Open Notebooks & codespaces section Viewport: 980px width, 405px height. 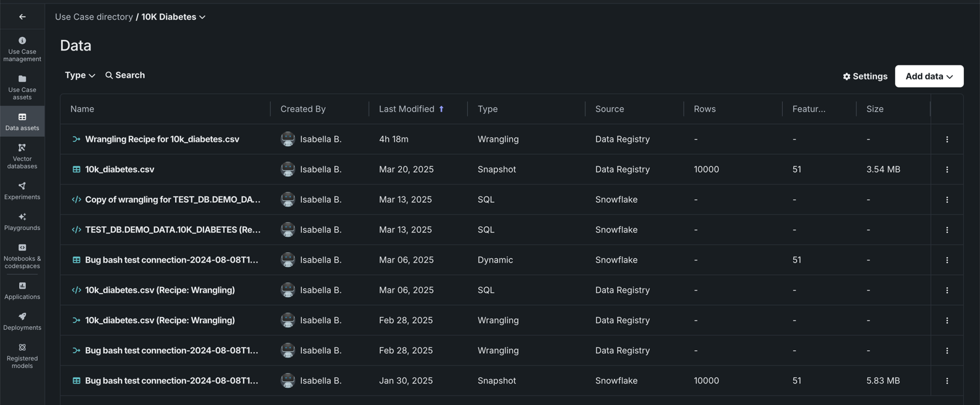tap(22, 256)
